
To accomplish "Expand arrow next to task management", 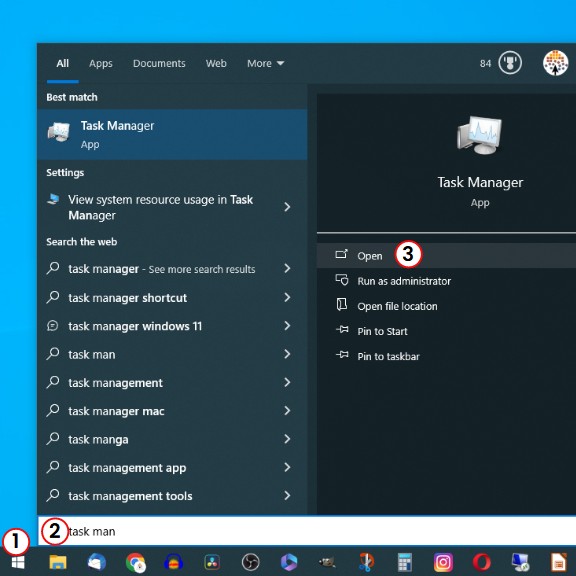I will (287, 382).
